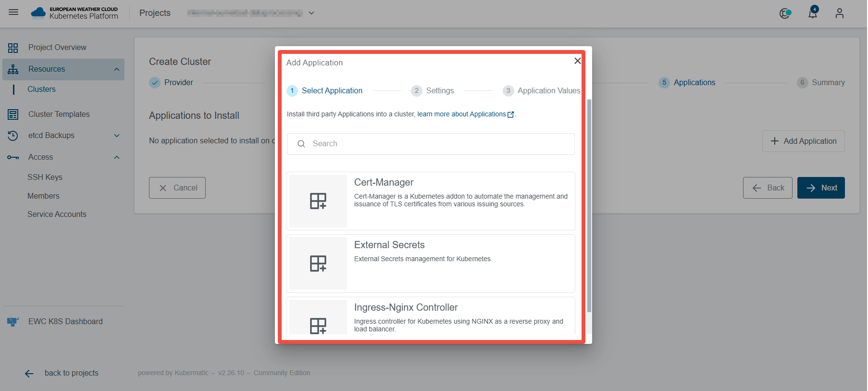This screenshot has width=868, height=391.
Task: Click the Provider wizard step
Action: point(171,83)
